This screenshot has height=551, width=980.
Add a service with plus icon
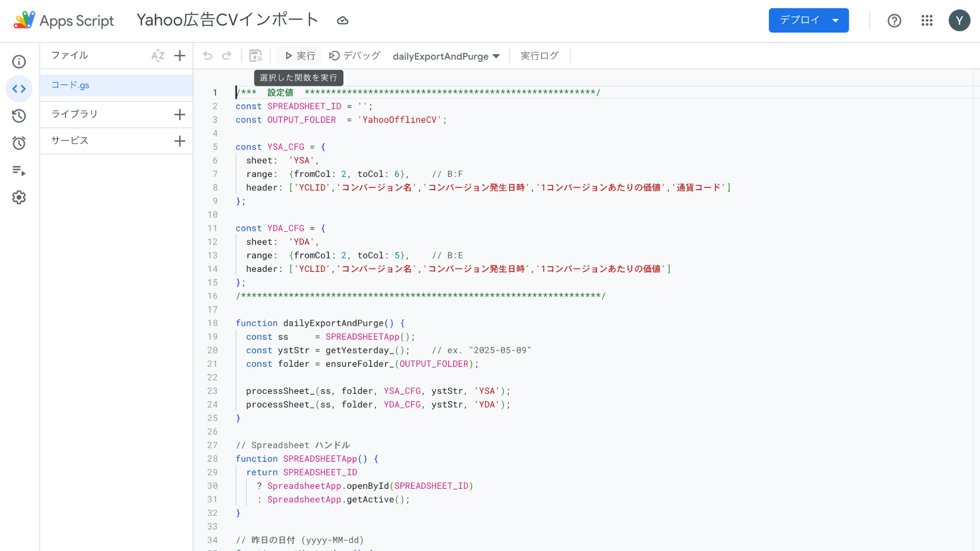tap(180, 141)
